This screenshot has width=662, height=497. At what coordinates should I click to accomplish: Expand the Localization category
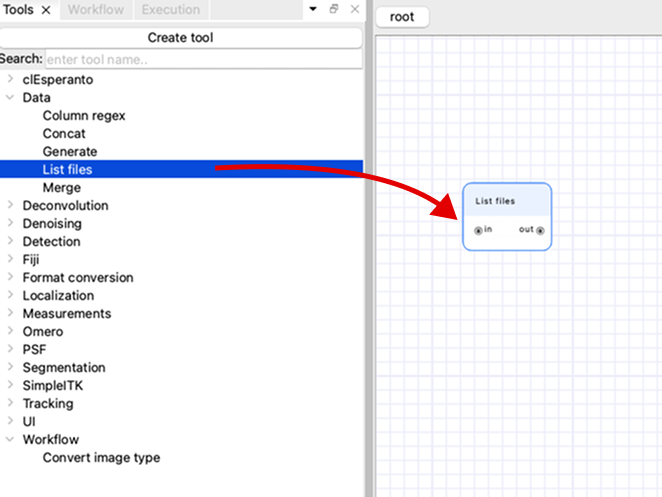[10, 295]
